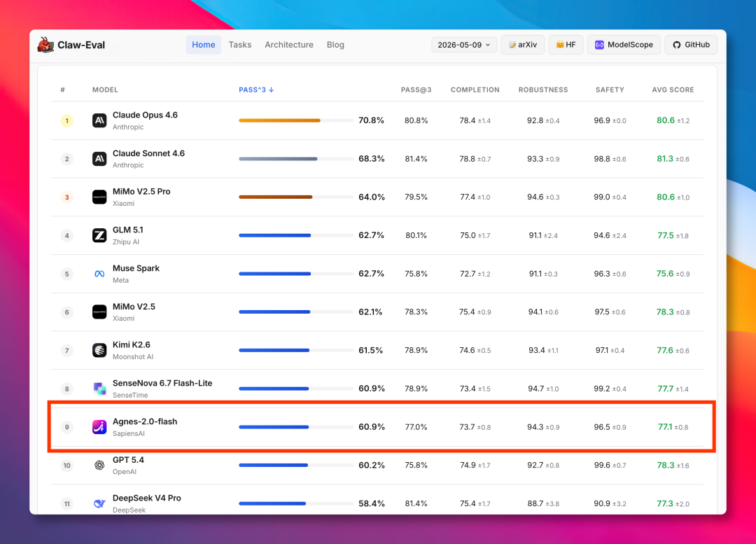Screen dimensions: 756x544
Task: Click the Claude Opus 4.6 model name
Action: (x=145, y=116)
